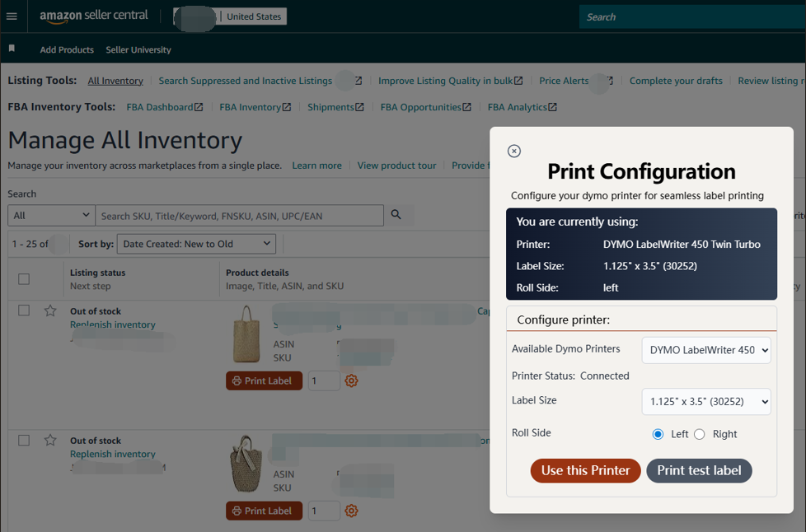Tick the select-all listings checkbox
Screen dimensions: 806x532
24,279
